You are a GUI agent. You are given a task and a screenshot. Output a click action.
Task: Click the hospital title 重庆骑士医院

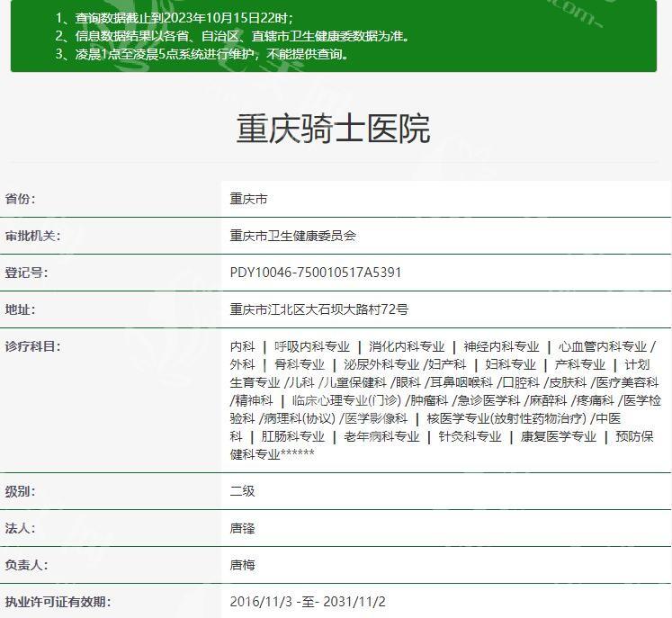click(x=333, y=129)
